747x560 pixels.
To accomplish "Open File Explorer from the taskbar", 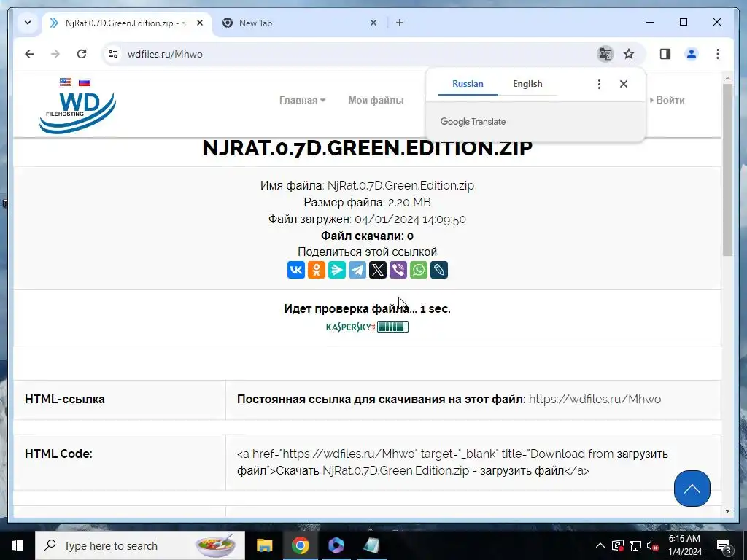I will tap(264, 545).
